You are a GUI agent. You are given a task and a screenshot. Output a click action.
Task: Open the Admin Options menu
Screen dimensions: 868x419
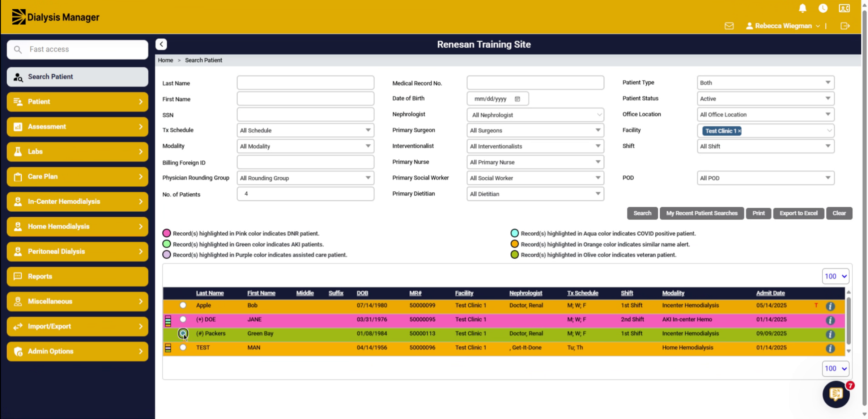[x=77, y=351]
